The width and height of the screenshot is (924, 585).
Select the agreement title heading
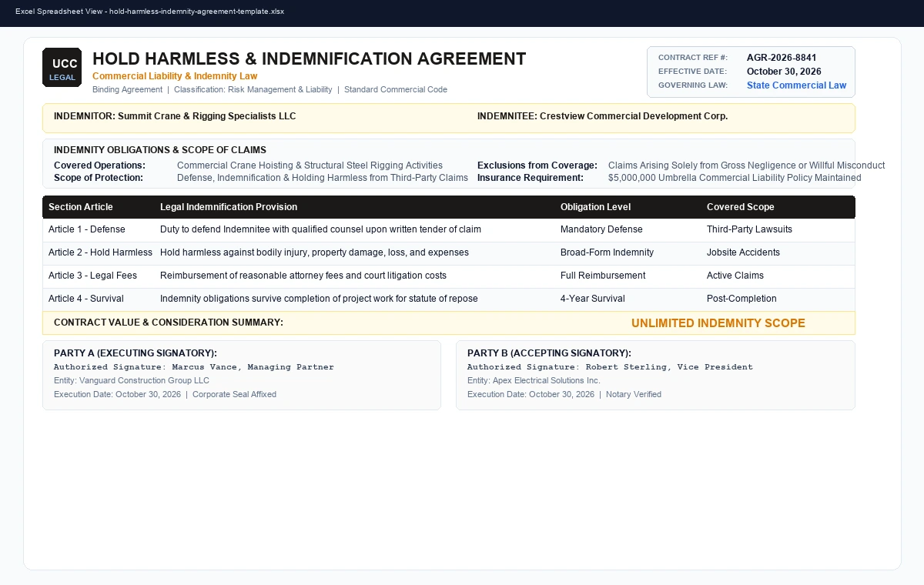pos(309,59)
